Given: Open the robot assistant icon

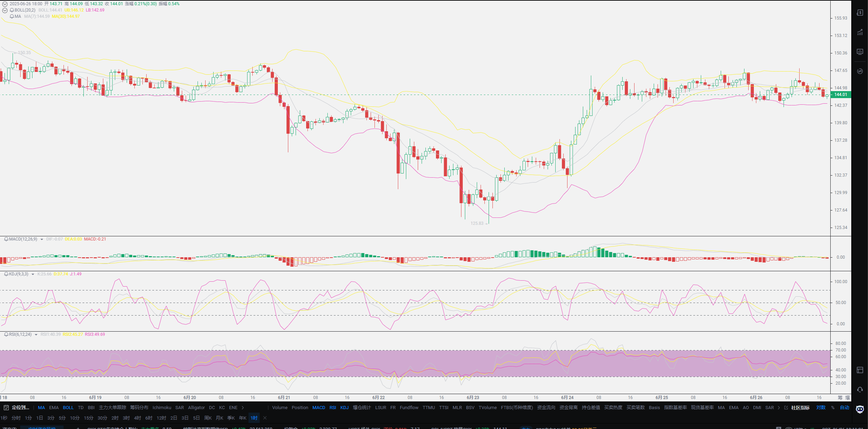Looking at the screenshot, I should click(860, 409).
